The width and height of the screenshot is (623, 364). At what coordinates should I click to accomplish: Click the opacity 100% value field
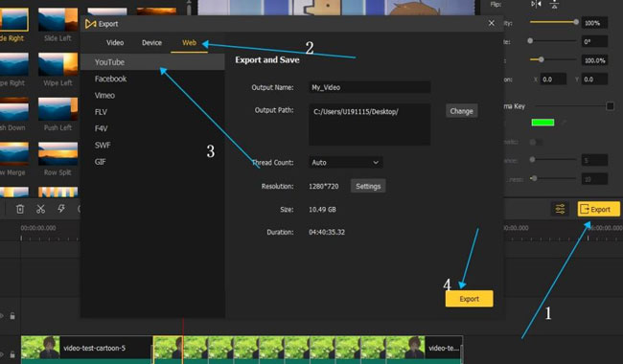point(594,23)
